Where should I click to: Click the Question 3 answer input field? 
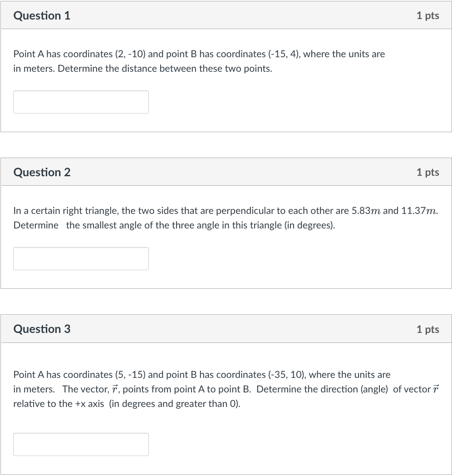coord(81,444)
